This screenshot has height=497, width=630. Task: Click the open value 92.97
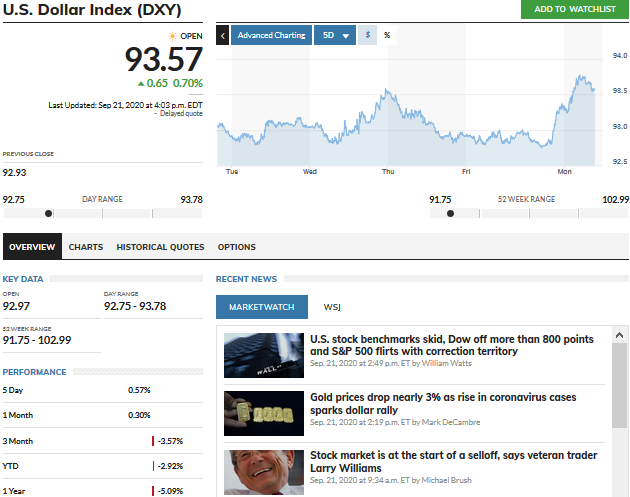(x=16, y=306)
